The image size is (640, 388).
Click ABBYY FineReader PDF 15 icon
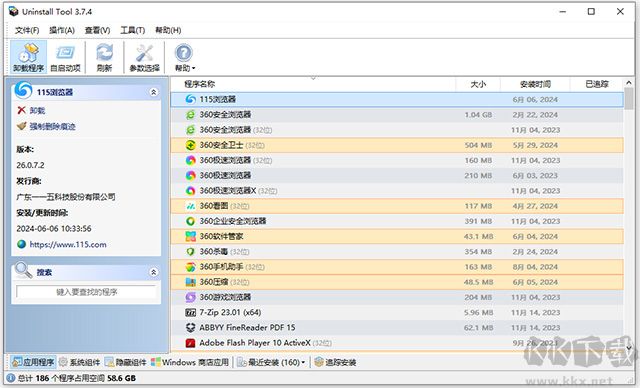[x=190, y=328]
